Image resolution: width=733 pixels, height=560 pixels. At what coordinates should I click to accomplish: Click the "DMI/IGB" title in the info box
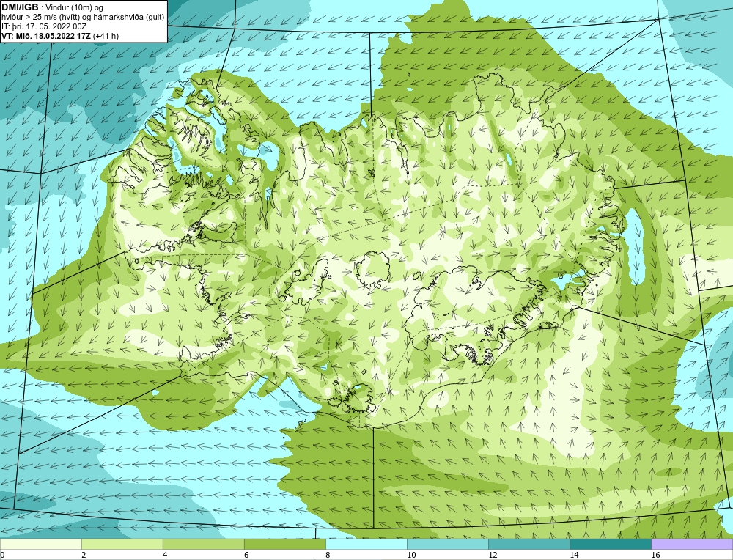[x=20, y=7]
